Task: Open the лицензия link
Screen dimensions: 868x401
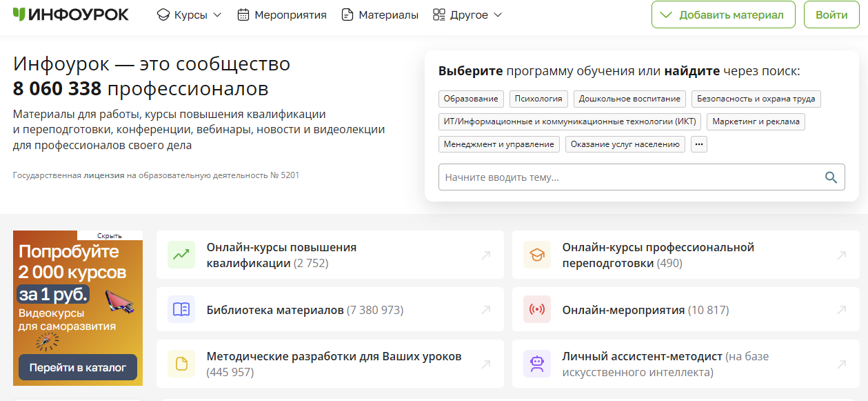Action: coord(104,175)
